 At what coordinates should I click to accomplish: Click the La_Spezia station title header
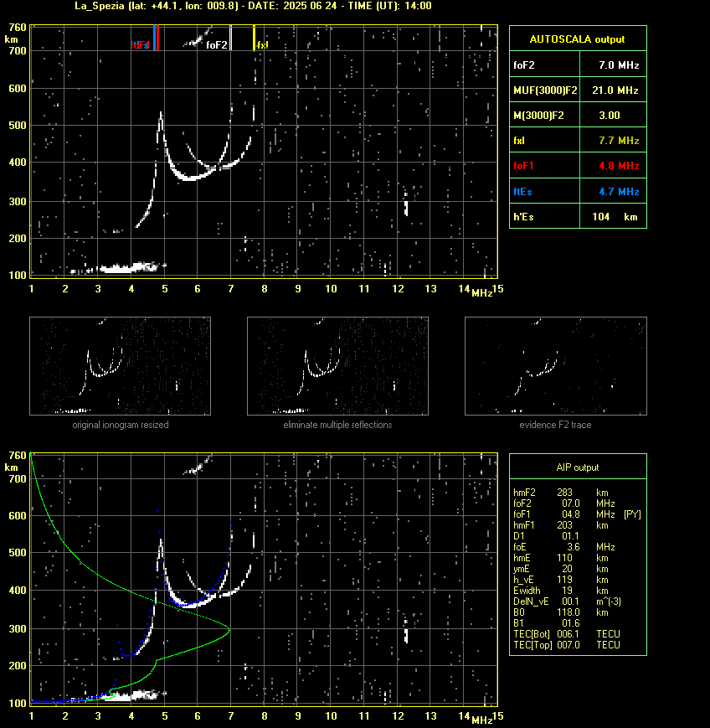[253, 6]
